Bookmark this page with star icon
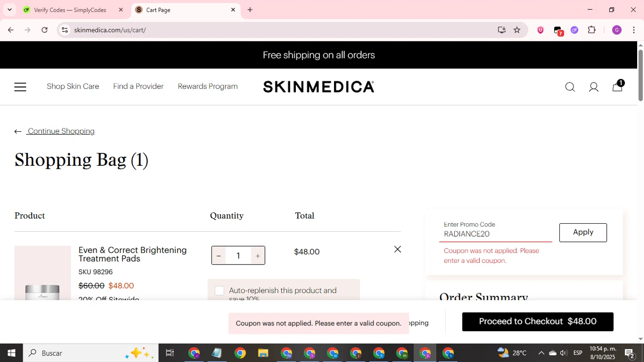Viewport: 644px width, 362px height. (x=517, y=30)
